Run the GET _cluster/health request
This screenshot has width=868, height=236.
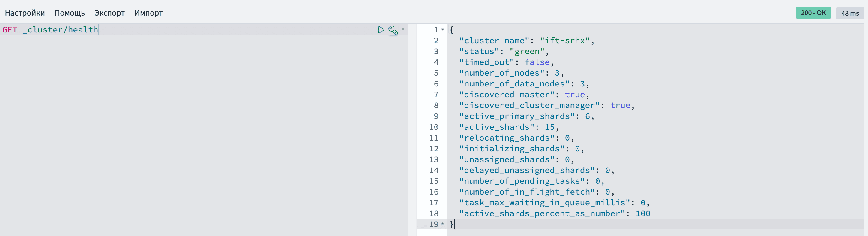[381, 30]
